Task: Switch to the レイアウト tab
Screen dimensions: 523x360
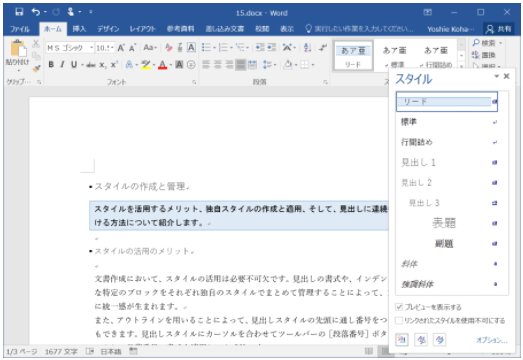Action: [x=143, y=29]
